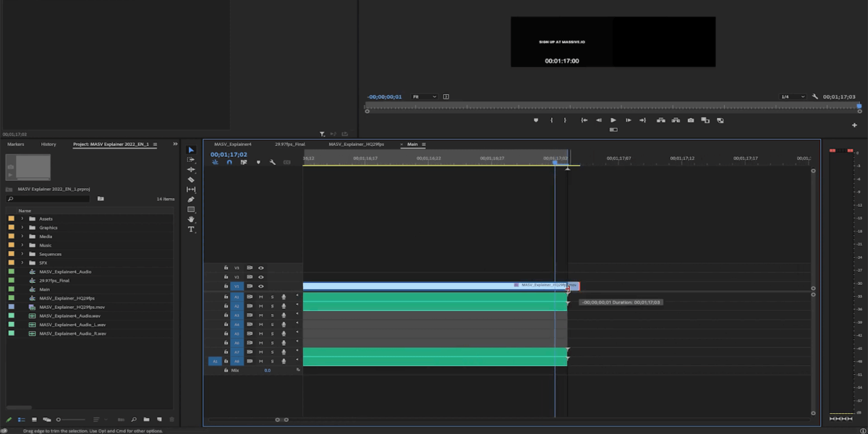Select the Ripple Edit tool

click(191, 169)
